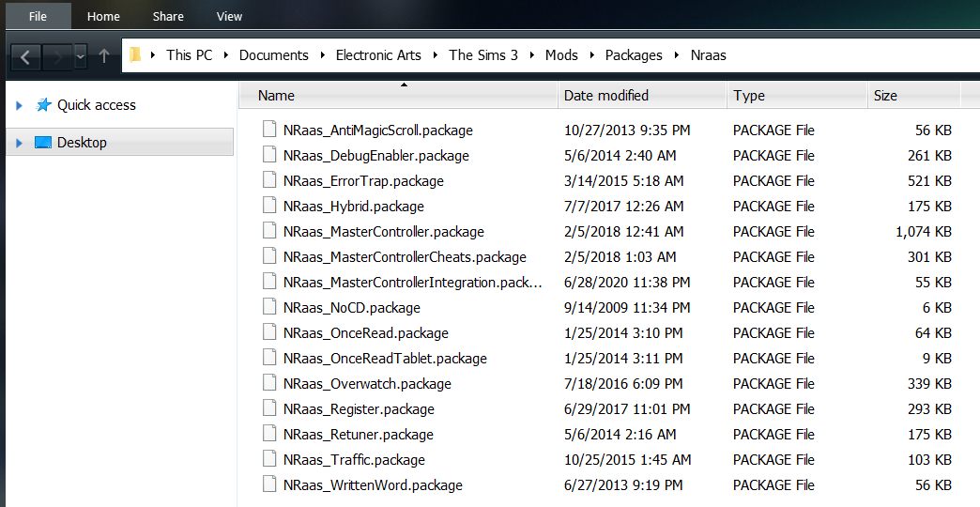Click The Sims 3 breadcrumb segment
The height and width of the screenshot is (507, 980).
(x=483, y=55)
